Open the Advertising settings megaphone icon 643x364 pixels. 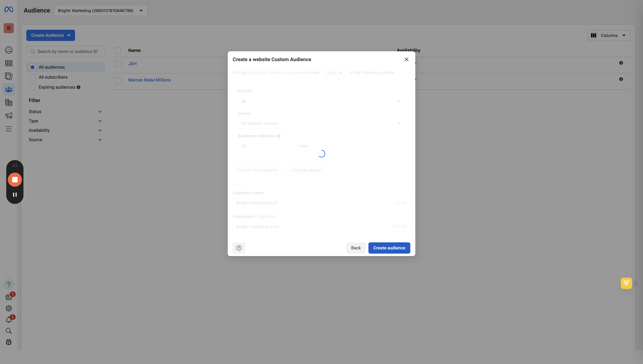(9, 116)
